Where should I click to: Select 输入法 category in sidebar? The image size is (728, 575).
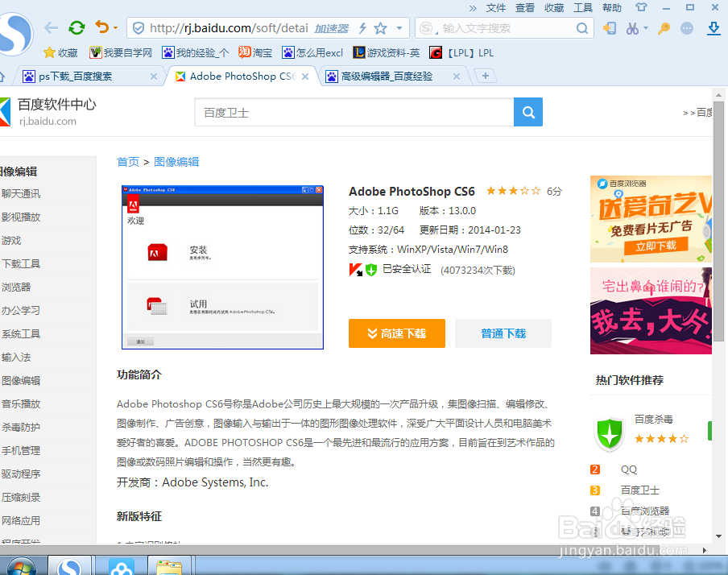click(x=16, y=358)
